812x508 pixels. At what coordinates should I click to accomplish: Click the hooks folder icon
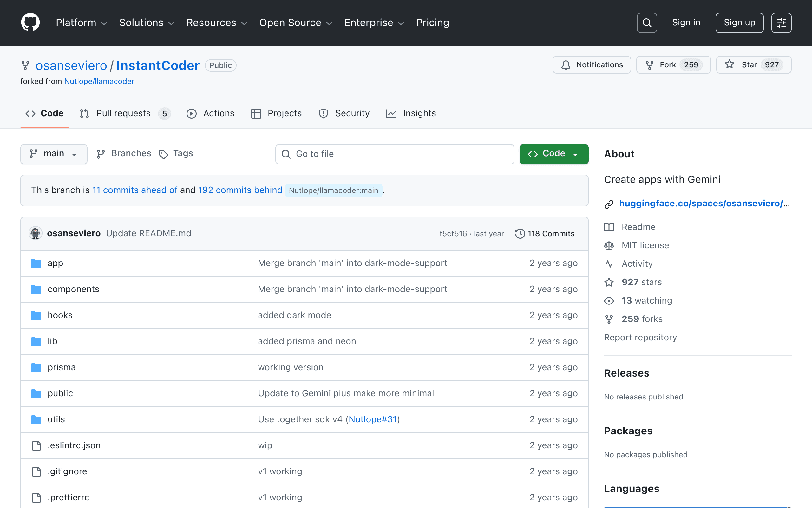click(36, 316)
